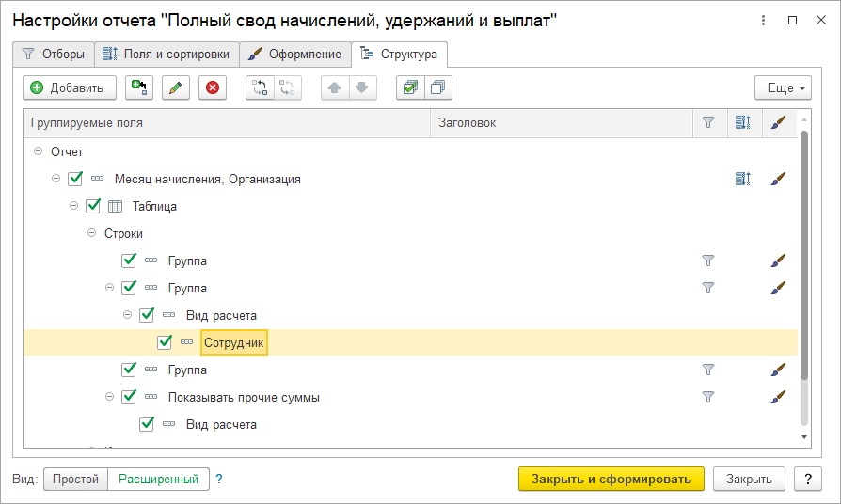The image size is (841, 504).
Task: Open the Еще dropdown menu
Action: [x=783, y=87]
